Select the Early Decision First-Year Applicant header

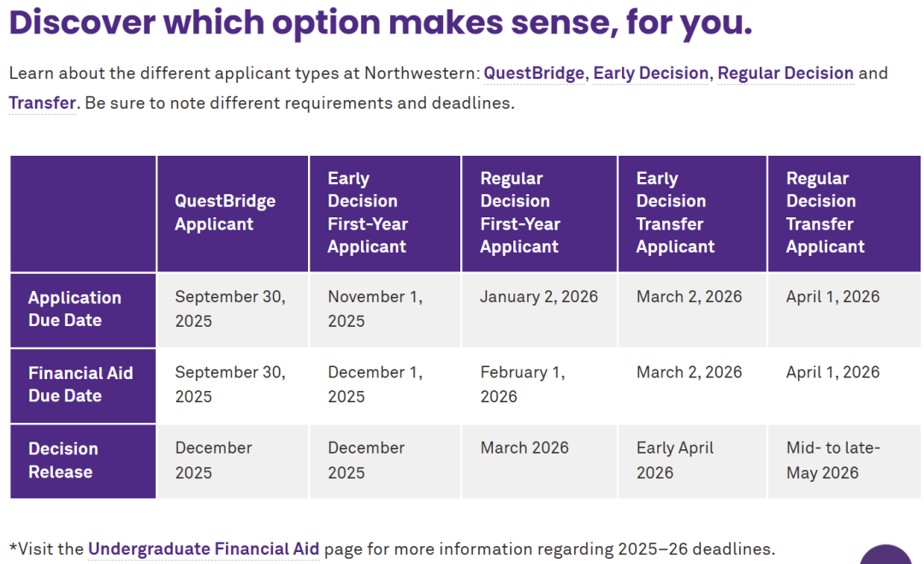(368, 213)
